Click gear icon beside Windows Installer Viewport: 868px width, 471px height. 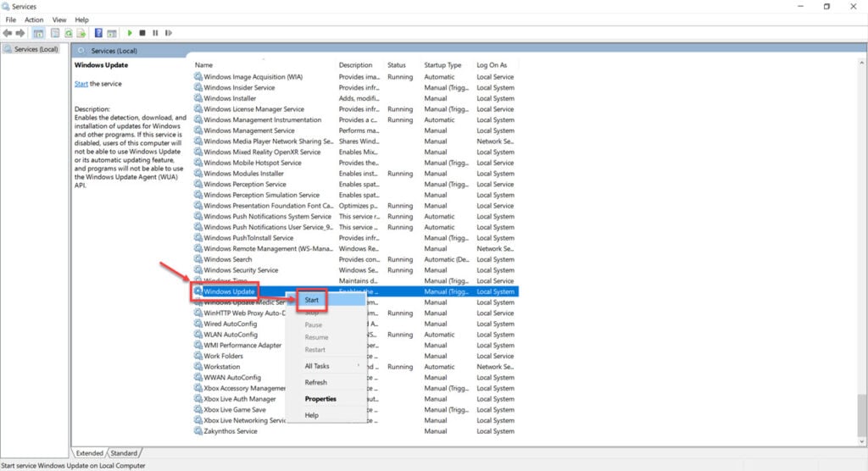[198, 98]
